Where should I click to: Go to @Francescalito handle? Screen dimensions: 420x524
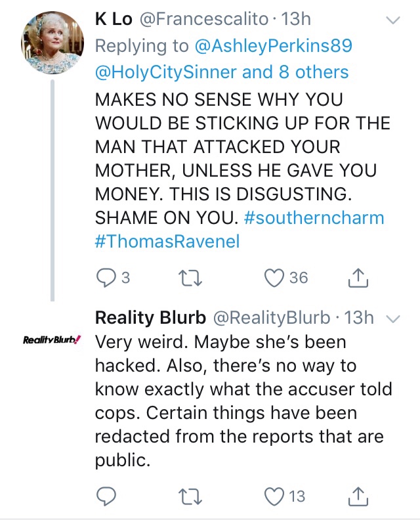click(204, 20)
